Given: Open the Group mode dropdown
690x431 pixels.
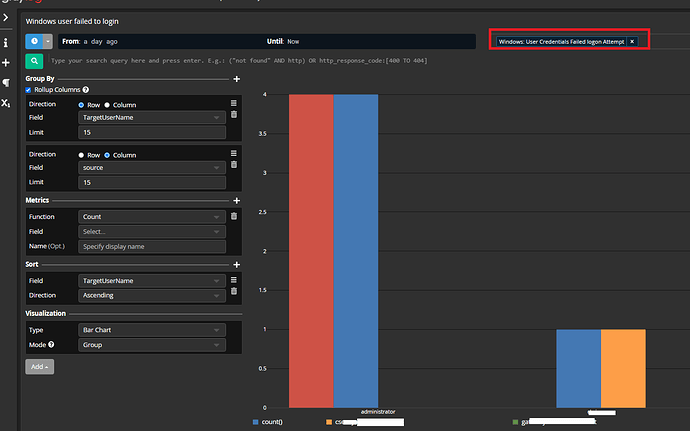Looking at the screenshot, I should (152, 345).
